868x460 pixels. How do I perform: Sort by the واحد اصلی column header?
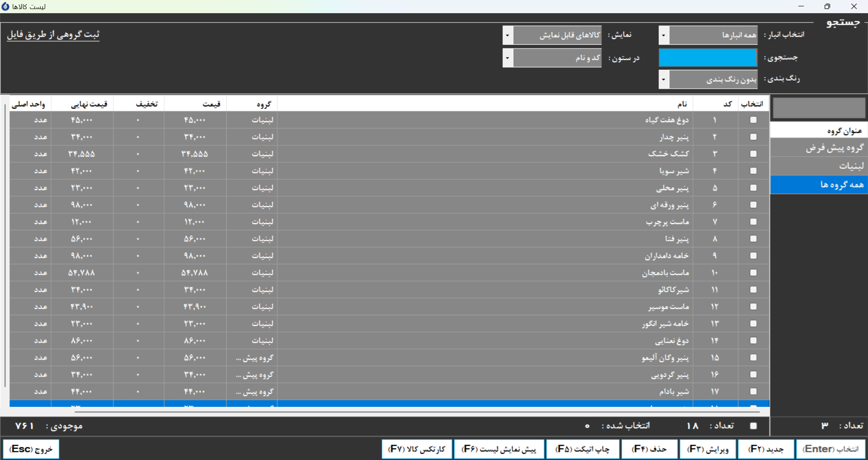pos(30,104)
